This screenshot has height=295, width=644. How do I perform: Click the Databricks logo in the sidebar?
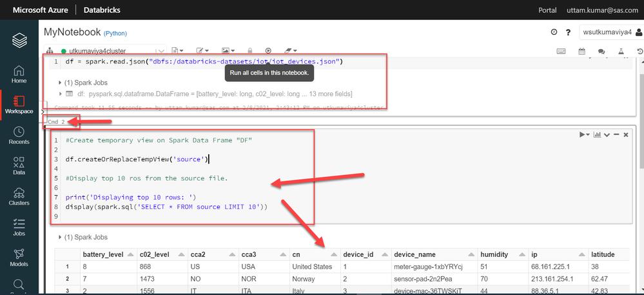(x=19, y=40)
